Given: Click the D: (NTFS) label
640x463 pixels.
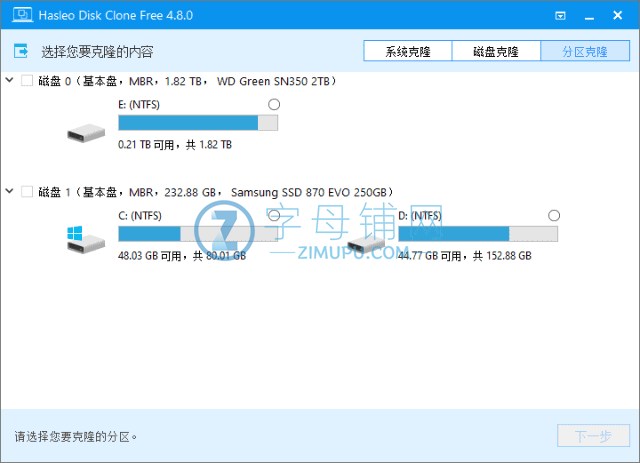Looking at the screenshot, I should pos(420,216).
